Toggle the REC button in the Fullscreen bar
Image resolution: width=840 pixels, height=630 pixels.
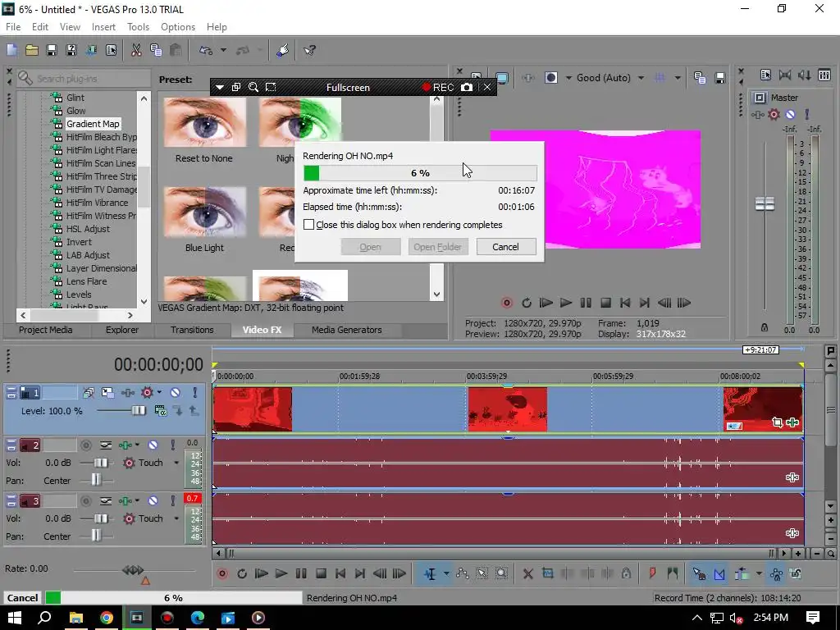tap(438, 87)
